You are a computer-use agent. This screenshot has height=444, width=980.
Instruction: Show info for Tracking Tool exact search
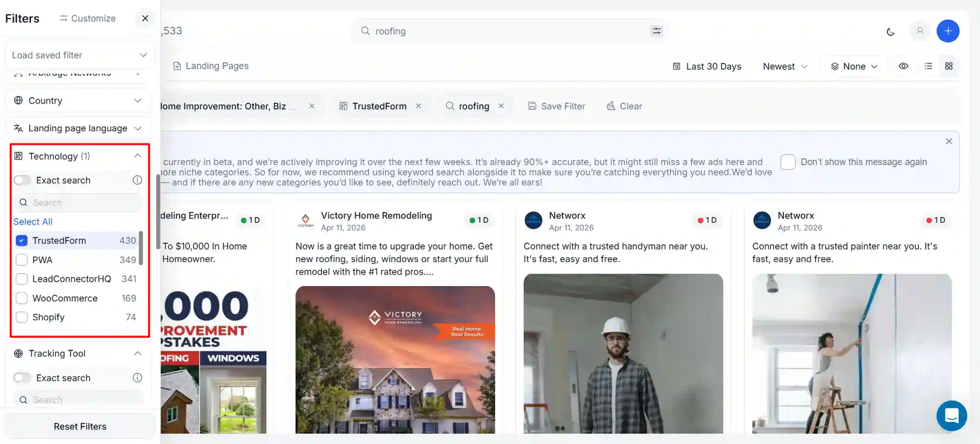pyautogui.click(x=137, y=378)
